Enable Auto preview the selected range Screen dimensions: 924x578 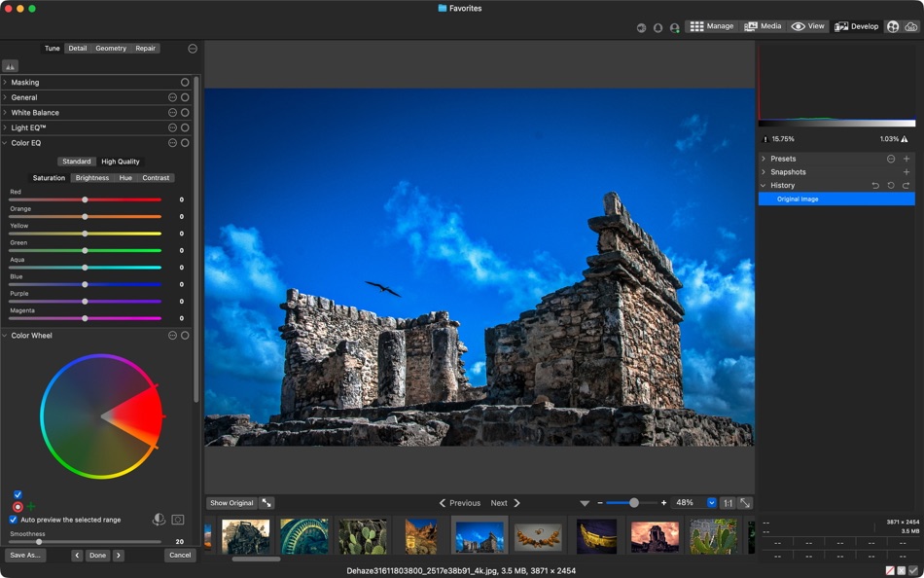[13, 520]
